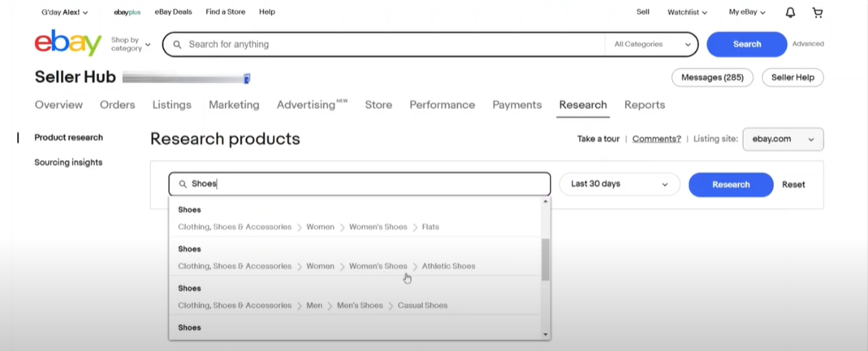Screen dimensions: 868x351
Task: Expand the Shop by category menu
Action: [x=130, y=44]
